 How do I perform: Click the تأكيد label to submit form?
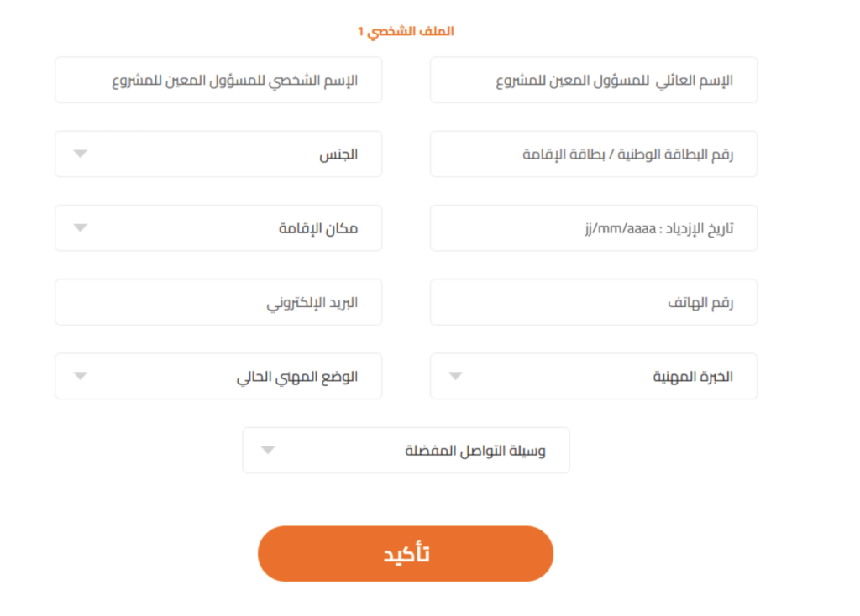[406, 554]
